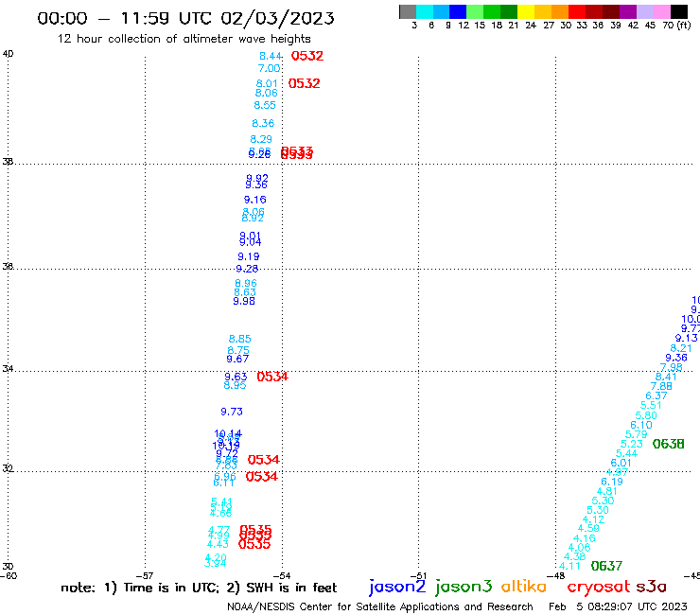The width and height of the screenshot is (700, 615).
Task: Click the 4.81 wave height value
Action: 607,491
